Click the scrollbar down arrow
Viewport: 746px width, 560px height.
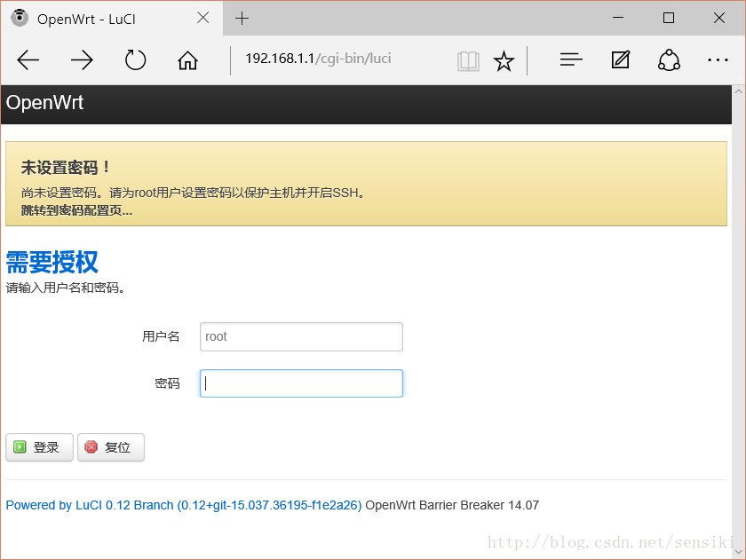click(738, 552)
